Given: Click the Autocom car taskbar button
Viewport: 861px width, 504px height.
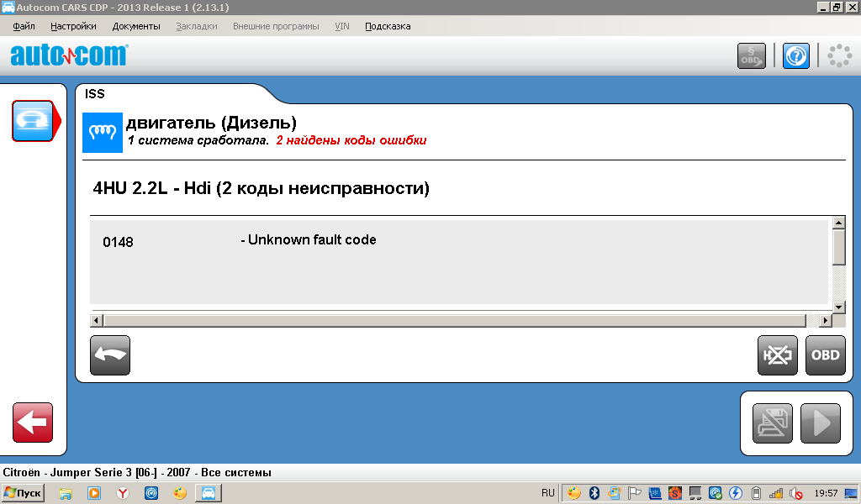Looking at the screenshot, I should click(209, 493).
